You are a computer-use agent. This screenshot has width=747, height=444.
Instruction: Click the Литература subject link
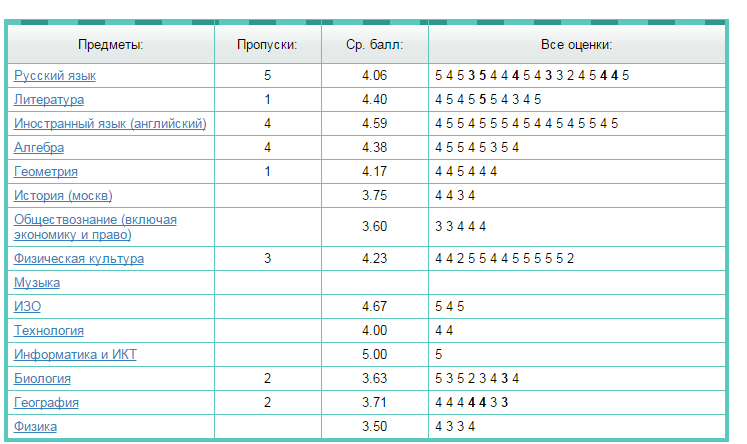point(49,100)
